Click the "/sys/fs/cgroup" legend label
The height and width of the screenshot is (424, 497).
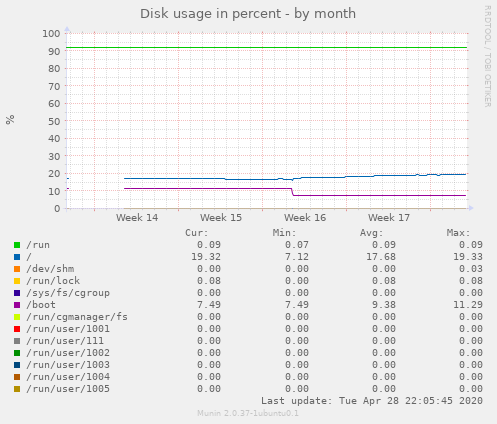pos(68,293)
